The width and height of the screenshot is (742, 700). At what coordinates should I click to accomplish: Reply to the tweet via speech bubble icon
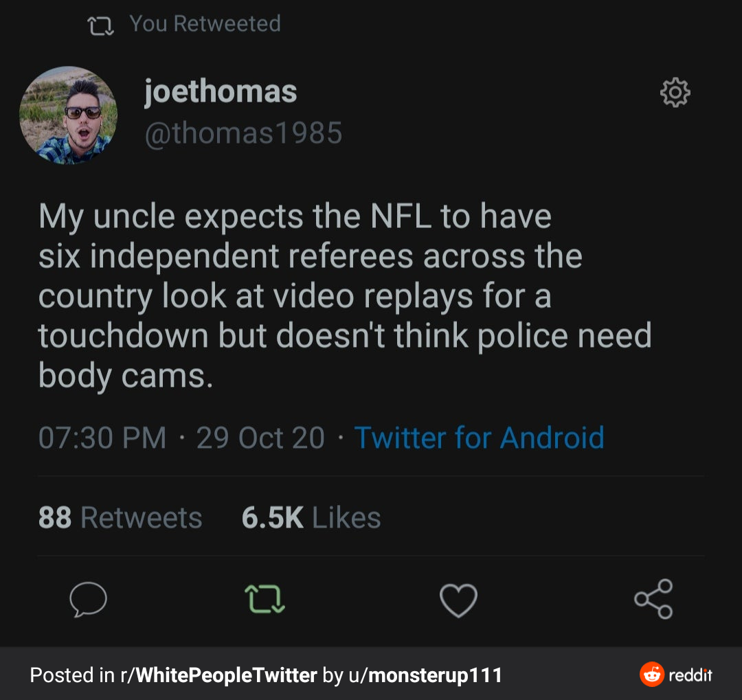point(88,600)
